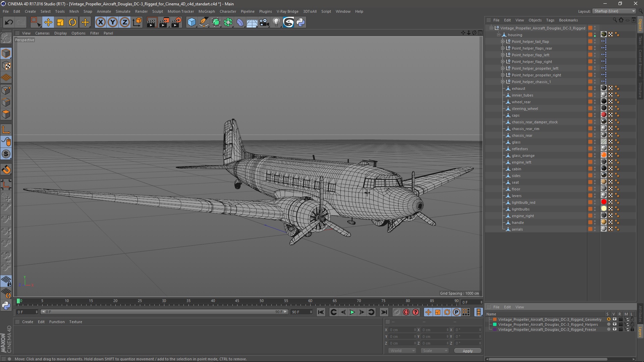Open the Layout Startup dropdown
Image resolution: width=644 pixels, height=362 pixels.
(x=614, y=11)
